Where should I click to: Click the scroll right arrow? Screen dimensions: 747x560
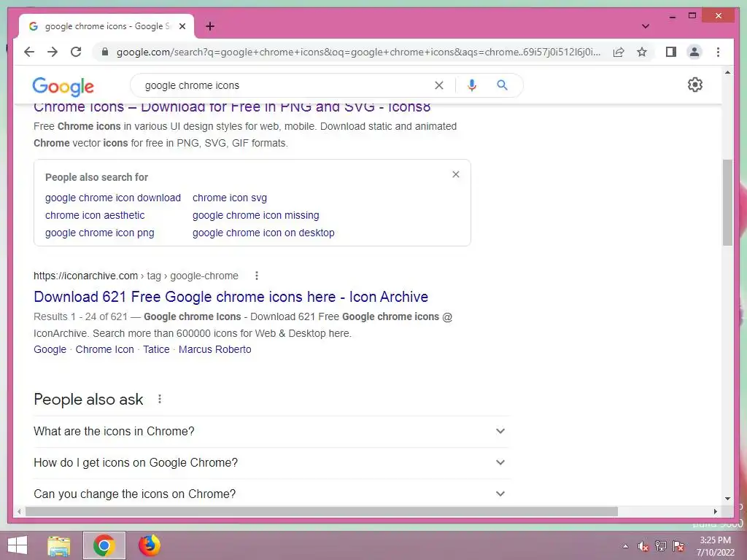click(715, 511)
